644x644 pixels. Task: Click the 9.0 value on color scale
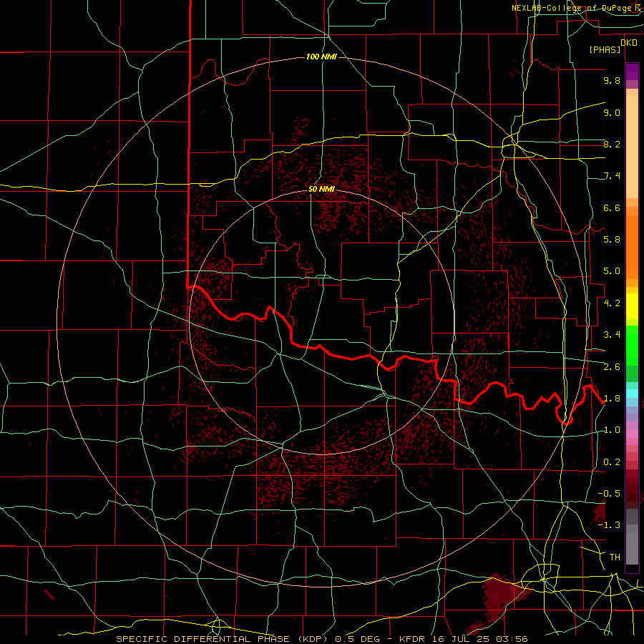pyautogui.click(x=612, y=112)
